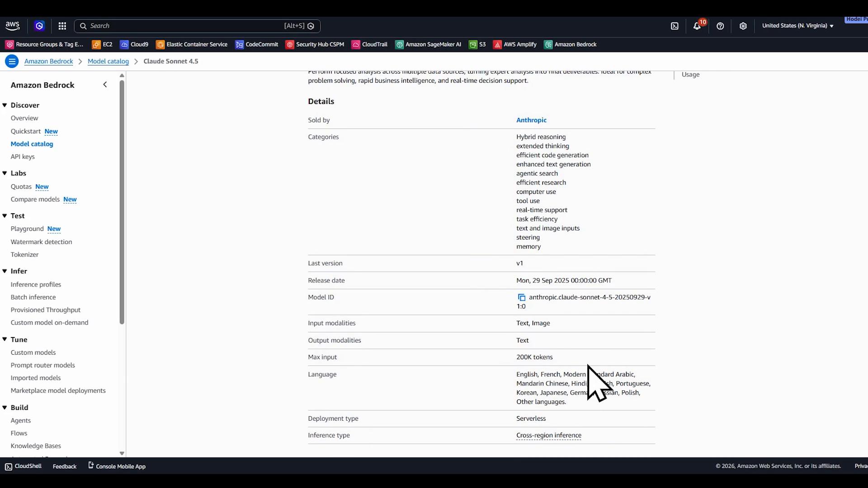
Task: Copy the Model ID with copy icon
Action: pos(521,297)
